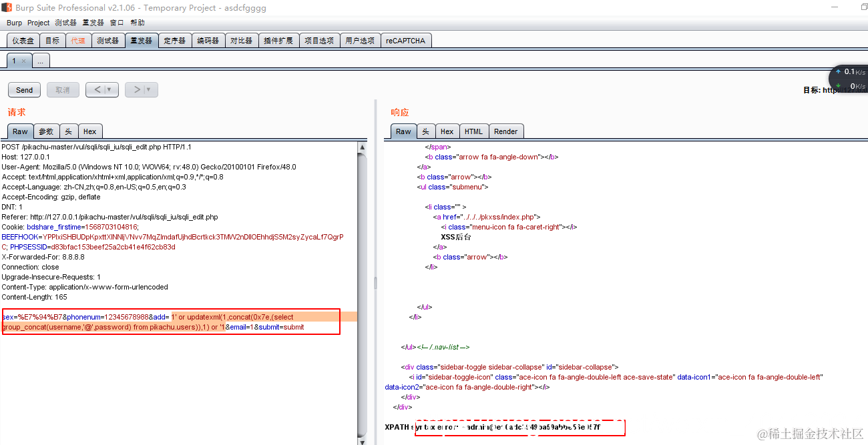The image size is (868, 445).
Task: Click the Content-Length: 165 line
Action: pos(34,297)
